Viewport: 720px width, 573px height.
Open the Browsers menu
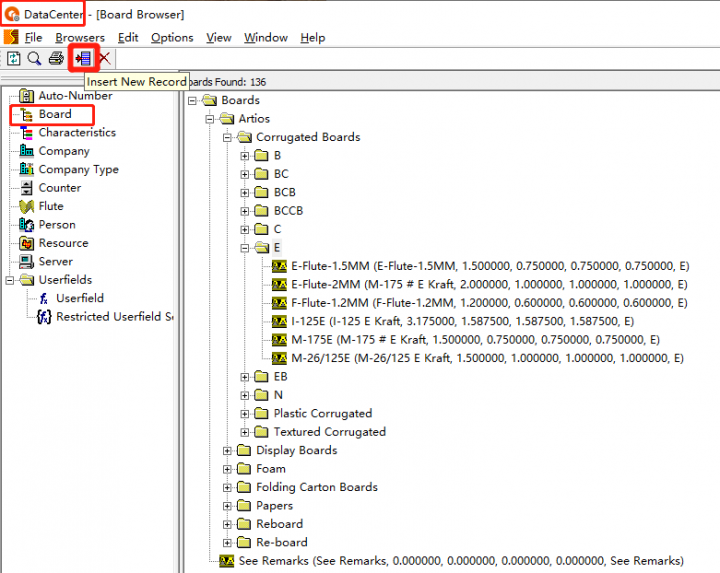(80, 38)
